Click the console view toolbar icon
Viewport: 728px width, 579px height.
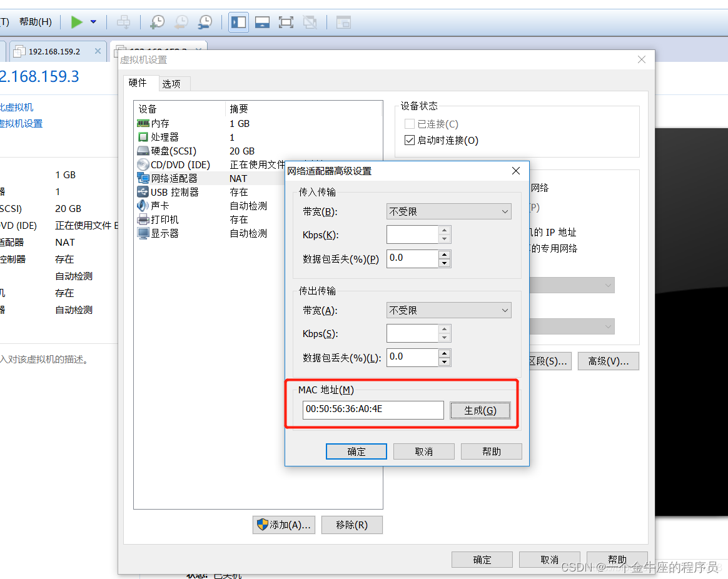(x=343, y=22)
